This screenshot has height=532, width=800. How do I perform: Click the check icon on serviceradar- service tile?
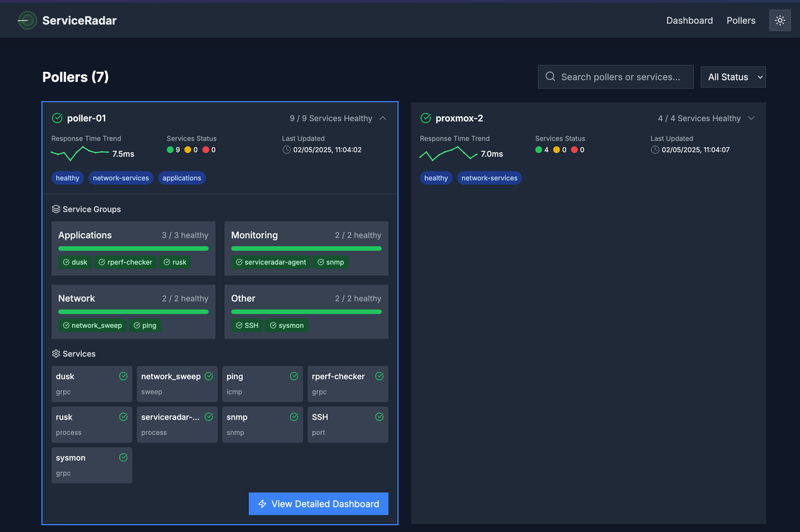(208, 417)
